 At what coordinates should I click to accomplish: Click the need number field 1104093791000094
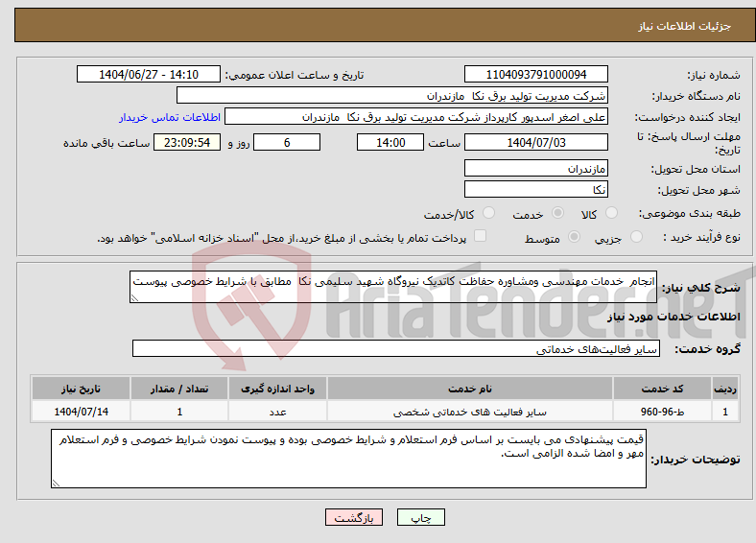[x=536, y=74]
